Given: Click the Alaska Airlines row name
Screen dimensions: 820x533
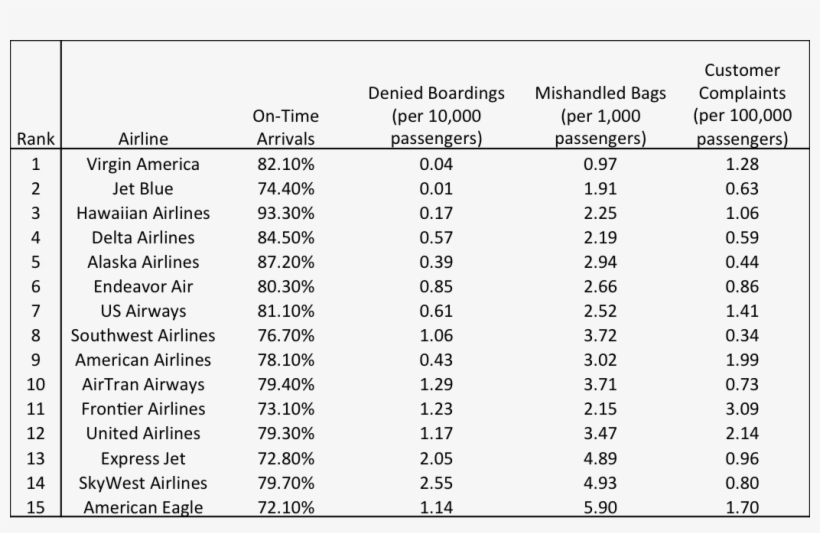Looking at the screenshot, I should point(143,262).
